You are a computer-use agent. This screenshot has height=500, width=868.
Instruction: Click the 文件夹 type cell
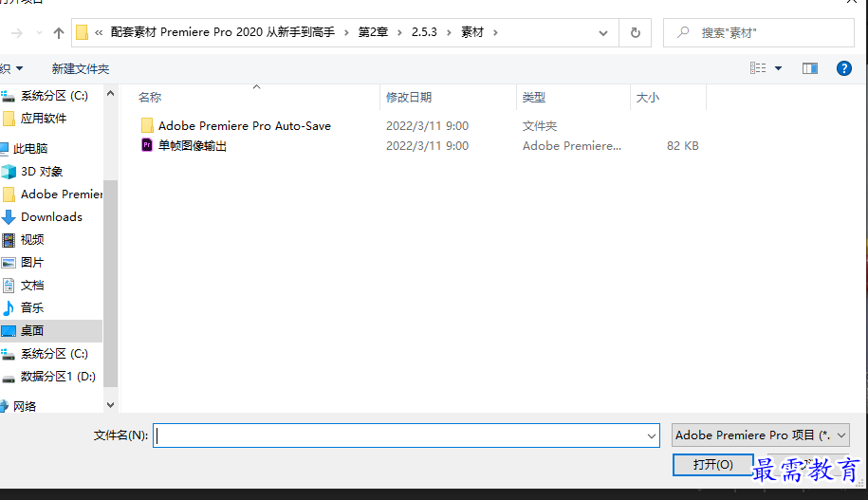pos(540,125)
